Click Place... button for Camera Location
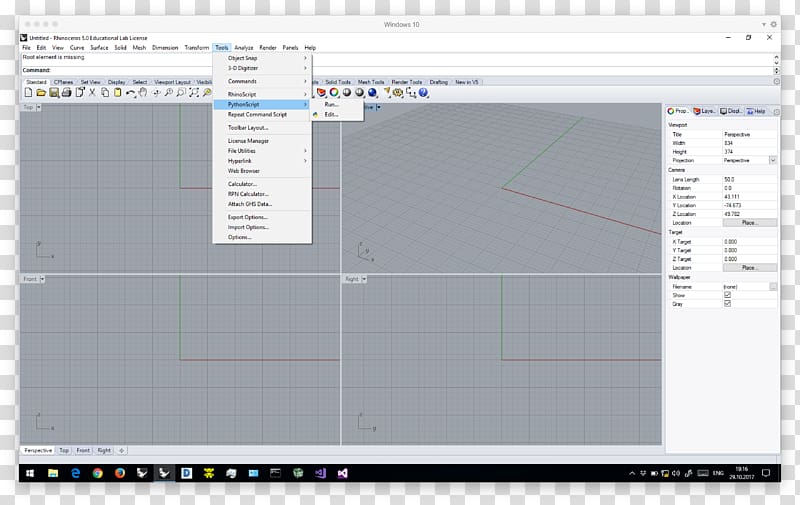The width and height of the screenshot is (800, 505). coord(749,223)
